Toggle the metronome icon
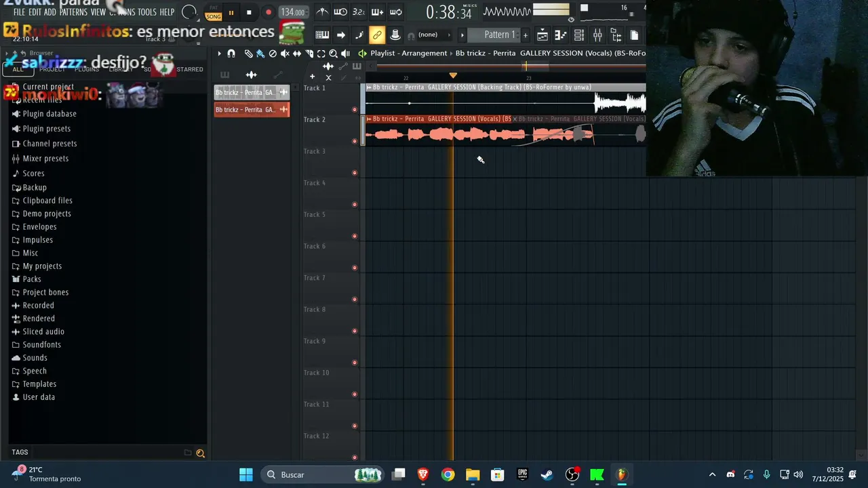Screen dimensions: 868x488 [x=322, y=12]
